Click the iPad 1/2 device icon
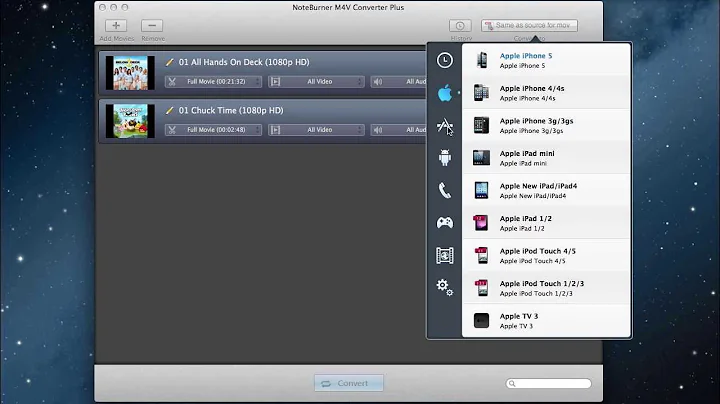The width and height of the screenshot is (720, 404). (481, 223)
